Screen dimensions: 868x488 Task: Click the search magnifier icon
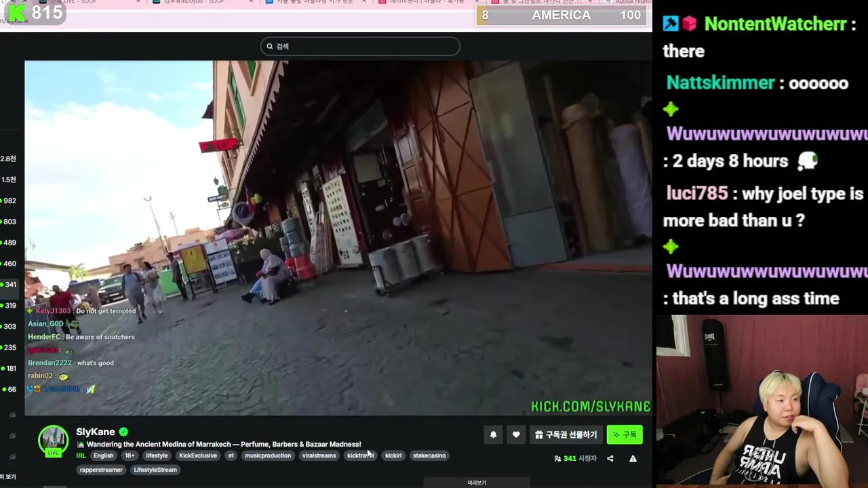269,46
